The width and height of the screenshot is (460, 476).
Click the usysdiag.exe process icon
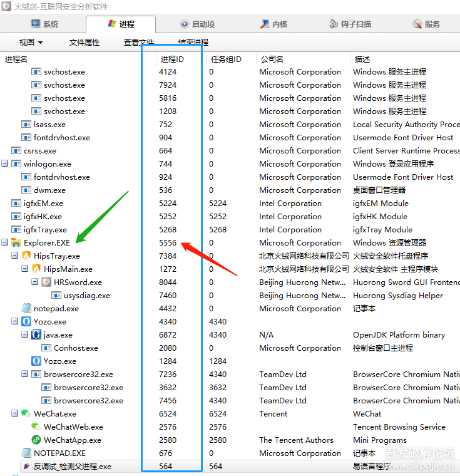(56, 295)
